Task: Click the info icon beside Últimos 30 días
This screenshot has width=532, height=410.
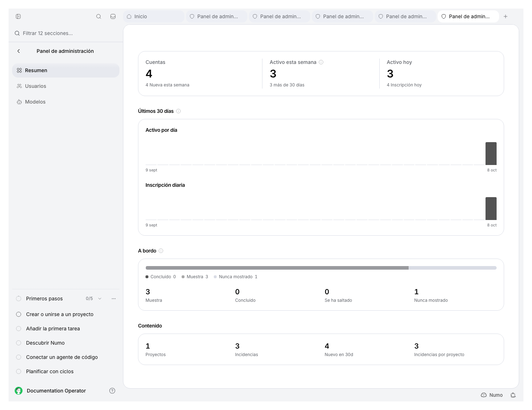Action: (x=178, y=111)
